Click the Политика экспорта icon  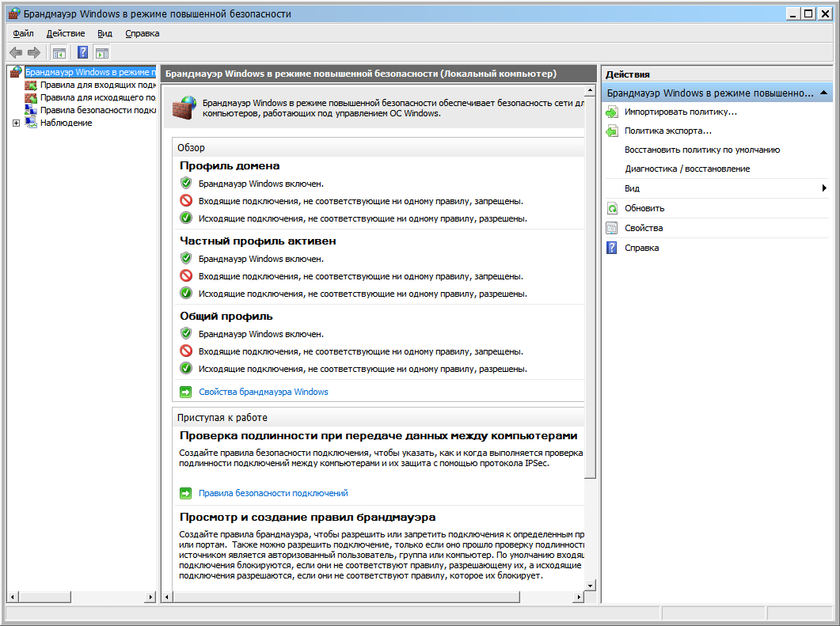pos(612,131)
